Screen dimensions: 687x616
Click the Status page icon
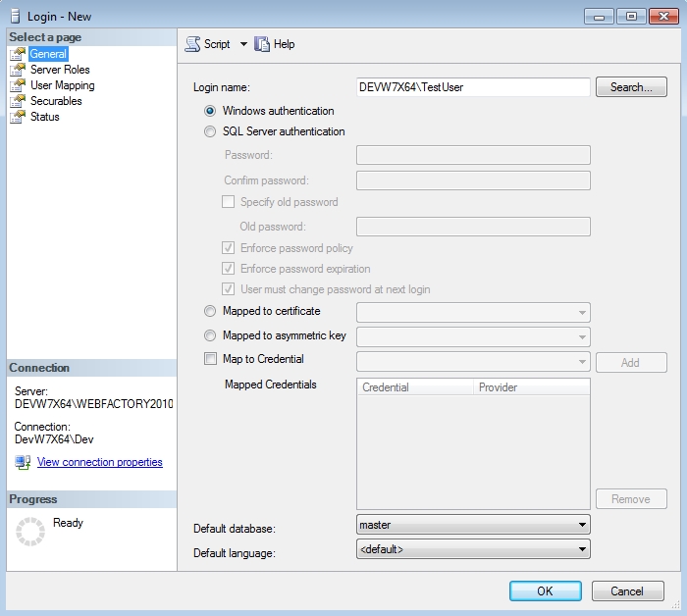[17, 117]
